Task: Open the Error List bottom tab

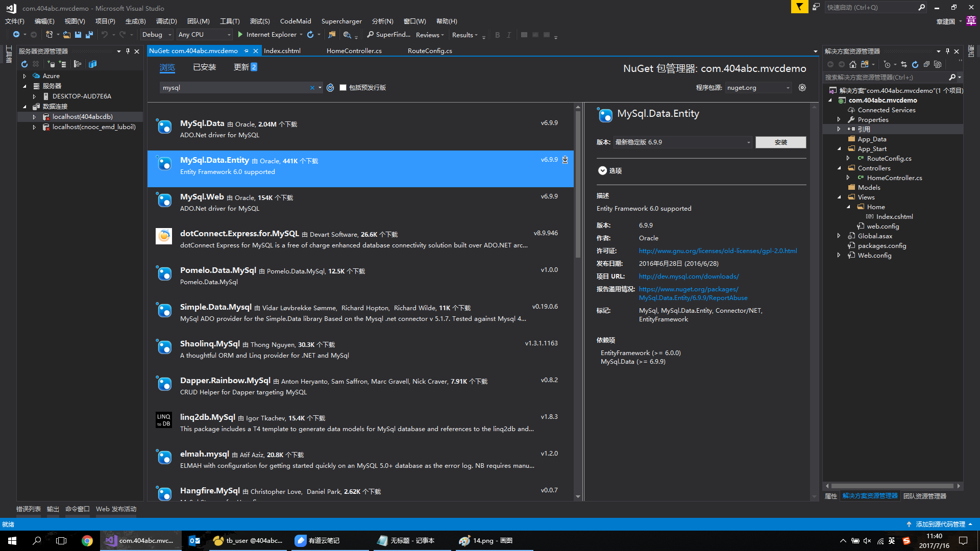Action: coord(29,509)
